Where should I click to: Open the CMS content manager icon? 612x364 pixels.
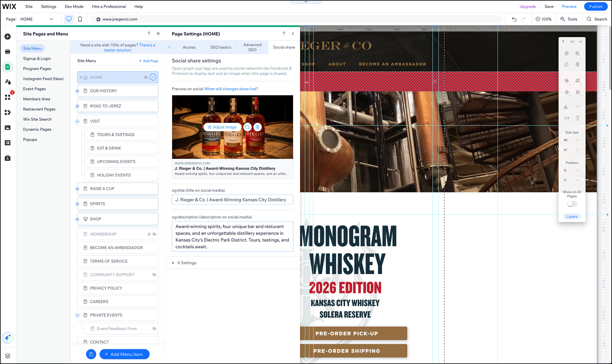(x=8, y=143)
